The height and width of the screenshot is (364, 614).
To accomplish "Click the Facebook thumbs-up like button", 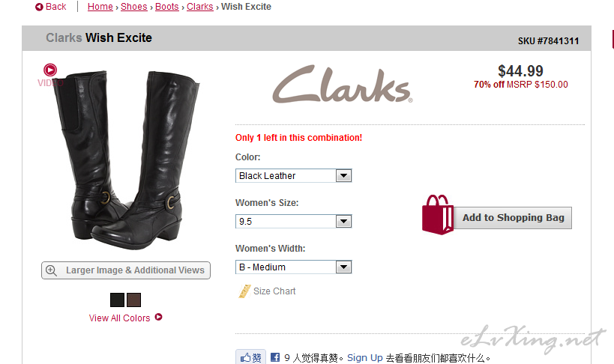I will click(250, 357).
